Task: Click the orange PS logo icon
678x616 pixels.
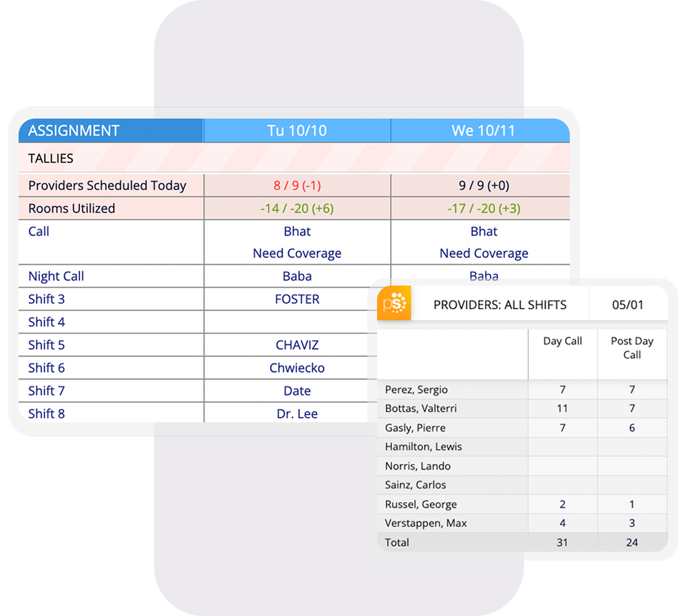Action: click(x=394, y=304)
